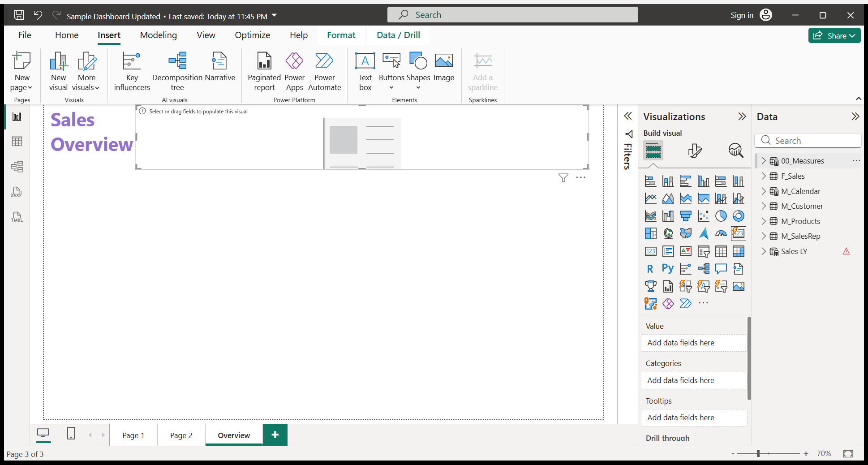Switch to the Format visual pane

point(695,151)
